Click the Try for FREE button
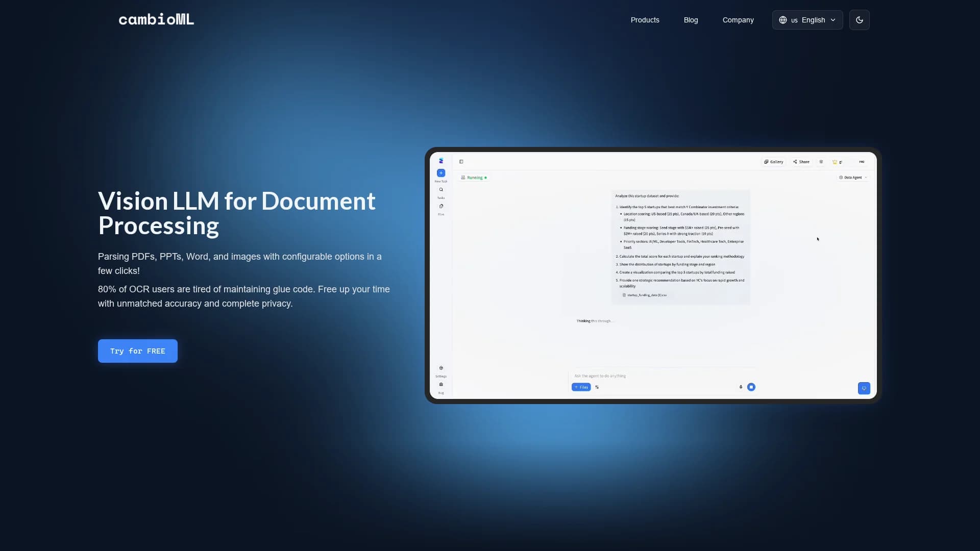Viewport: 980px width, 551px height. coord(138,351)
